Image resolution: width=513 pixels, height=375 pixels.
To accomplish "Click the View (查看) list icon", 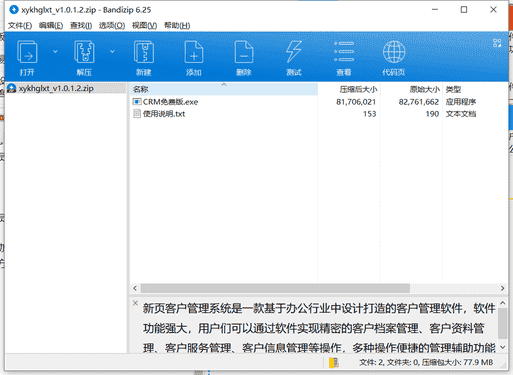I will pyautogui.click(x=344, y=52).
